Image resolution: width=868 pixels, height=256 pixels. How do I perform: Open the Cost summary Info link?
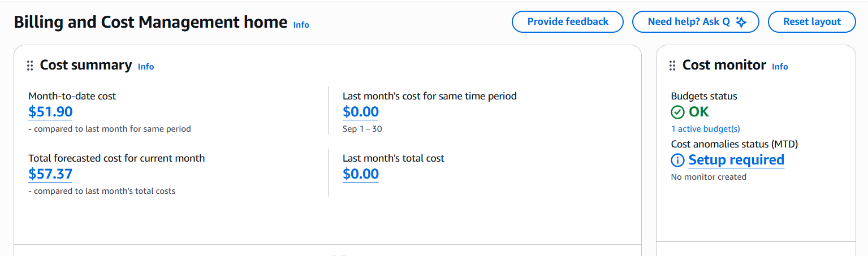click(x=146, y=67)
